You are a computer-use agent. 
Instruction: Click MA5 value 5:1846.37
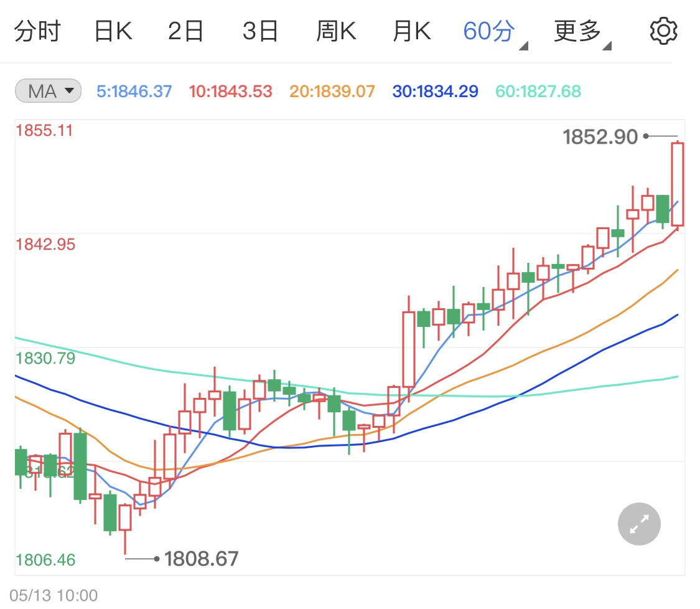point(134,91)
